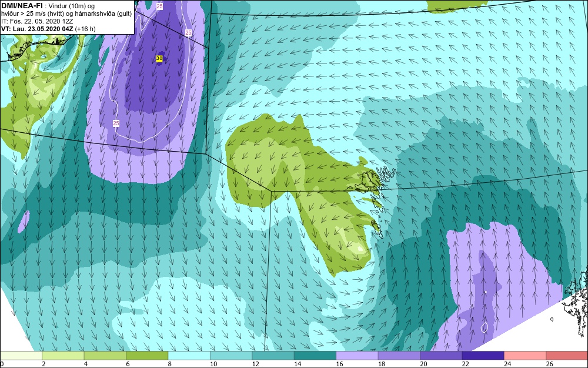Click the "VT: Lau. 23.05.2020 04Z" valid time
The height and width of the screenshot is (368, 588).
(37, 29)
